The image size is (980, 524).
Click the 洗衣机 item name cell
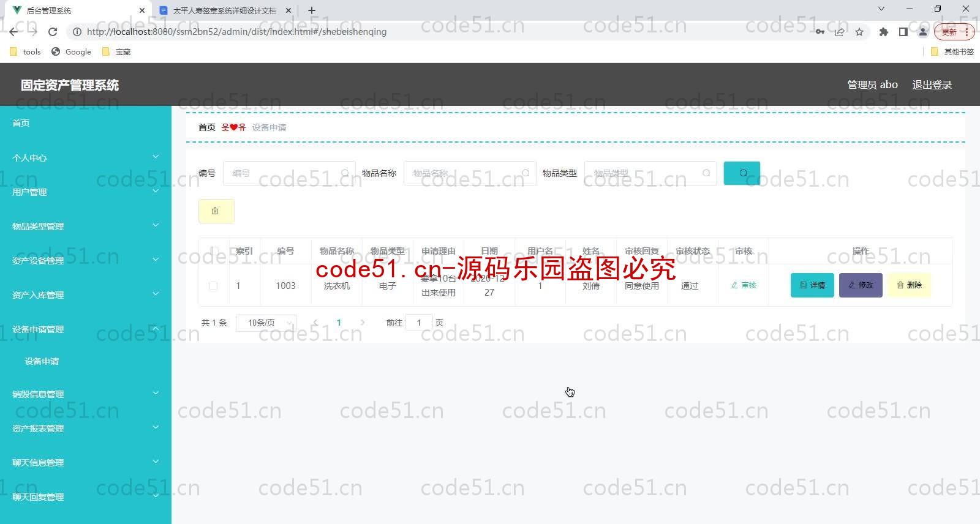pyautogui.click(x=337, y=286)
